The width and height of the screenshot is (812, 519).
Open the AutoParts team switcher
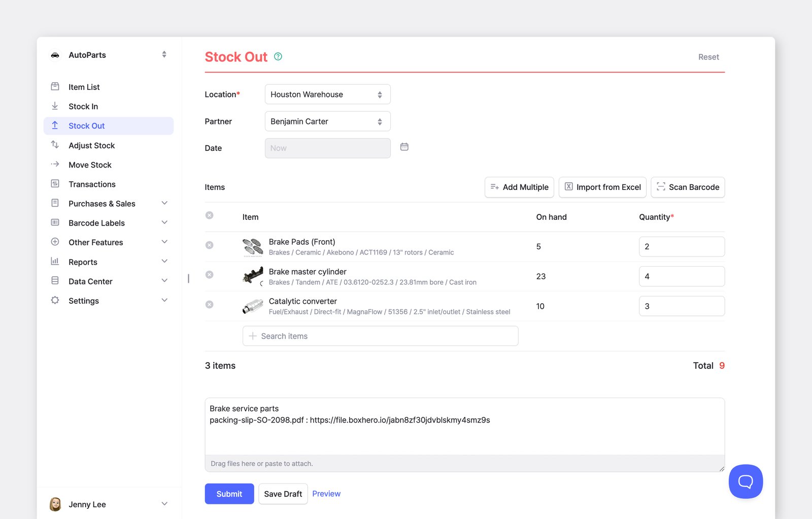tap(109, 55)
